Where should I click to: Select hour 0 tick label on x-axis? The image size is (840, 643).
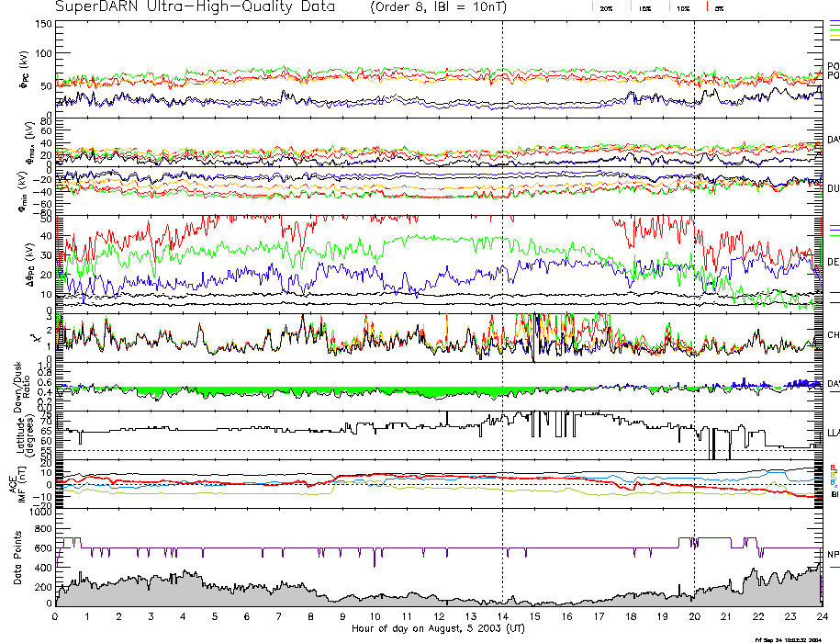point(56,616)
